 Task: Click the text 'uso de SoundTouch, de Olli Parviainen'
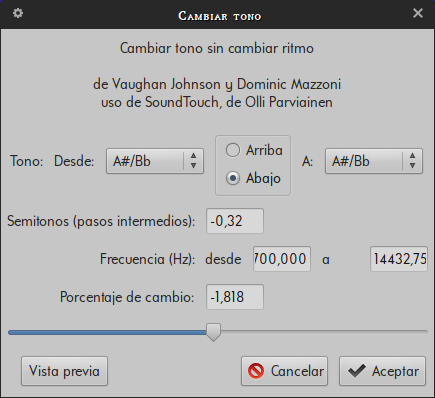(217, 102)
